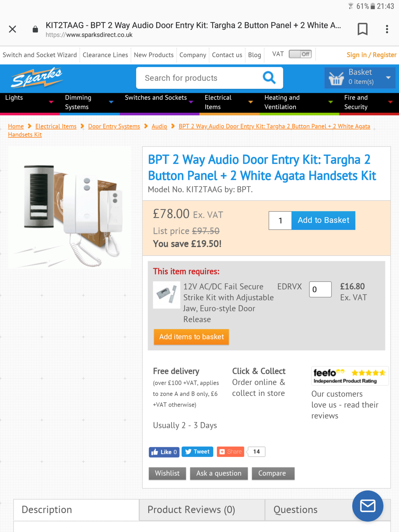399x532 pixels.
Task: Click the search magnifier icon
Action: (x=269, y=78)
